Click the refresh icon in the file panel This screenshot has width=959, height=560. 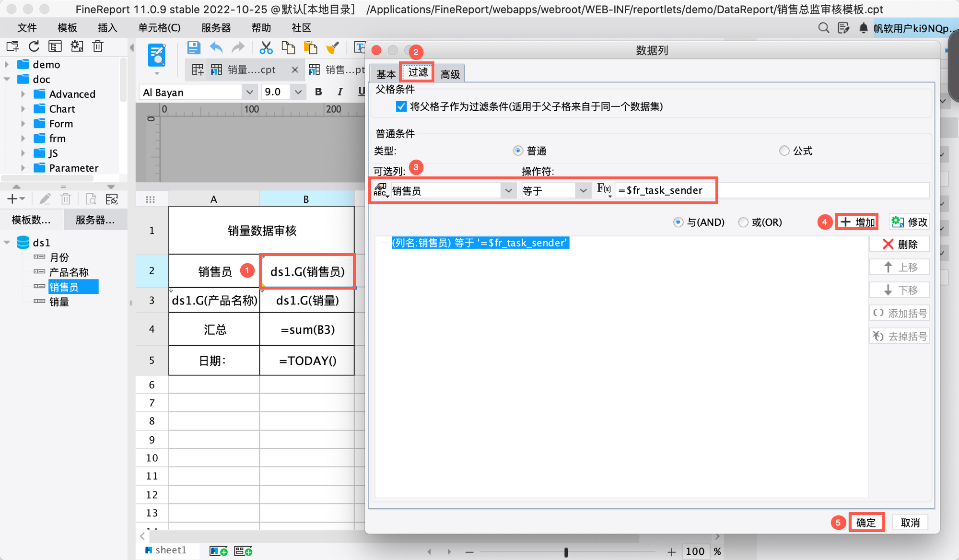(x=34, y=47)
